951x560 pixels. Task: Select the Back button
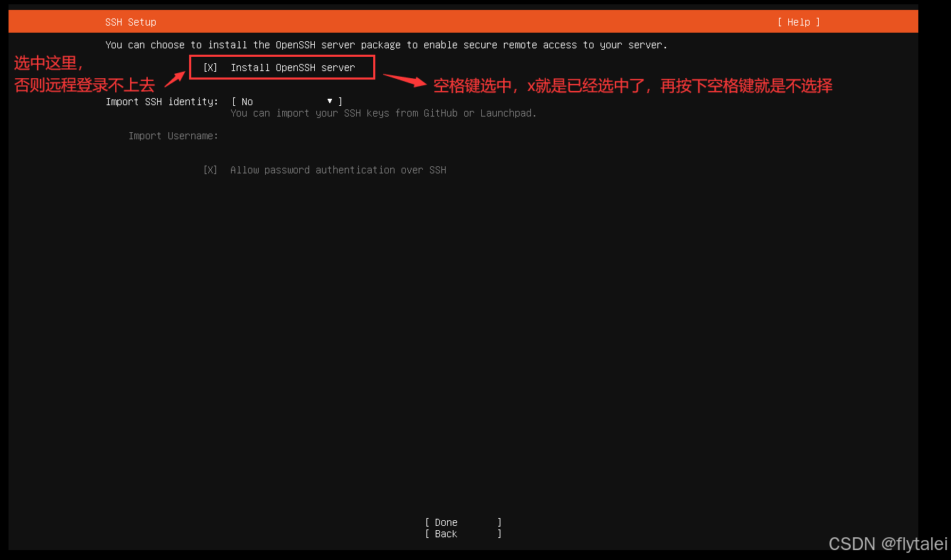pyautogui.click(x=463, y=534)
